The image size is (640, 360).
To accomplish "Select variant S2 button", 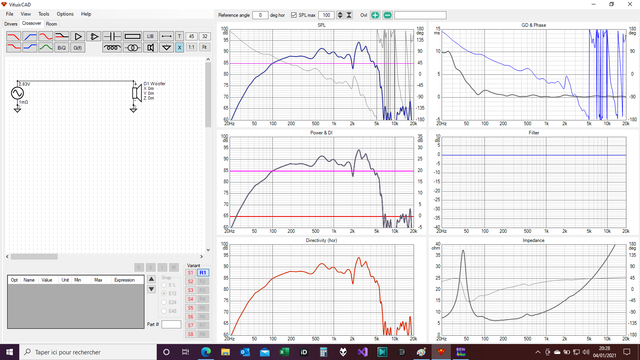I will [x=190, y=282].
